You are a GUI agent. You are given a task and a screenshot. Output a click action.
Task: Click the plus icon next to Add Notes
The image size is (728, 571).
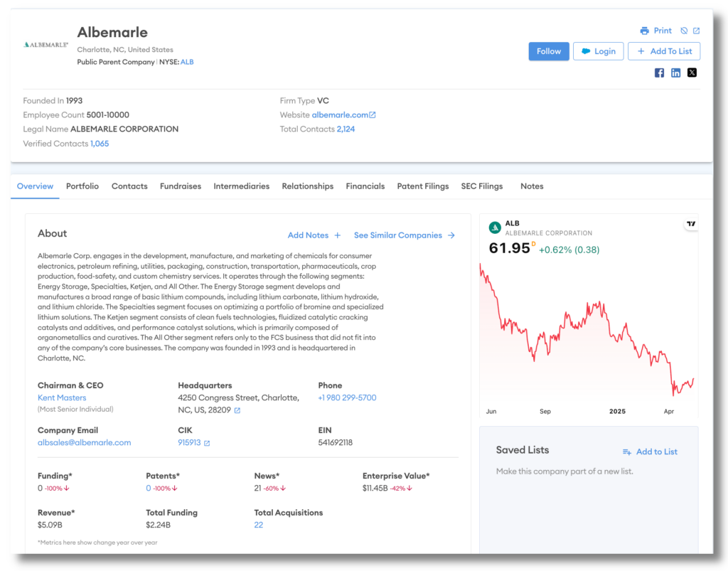coord(338,235)
